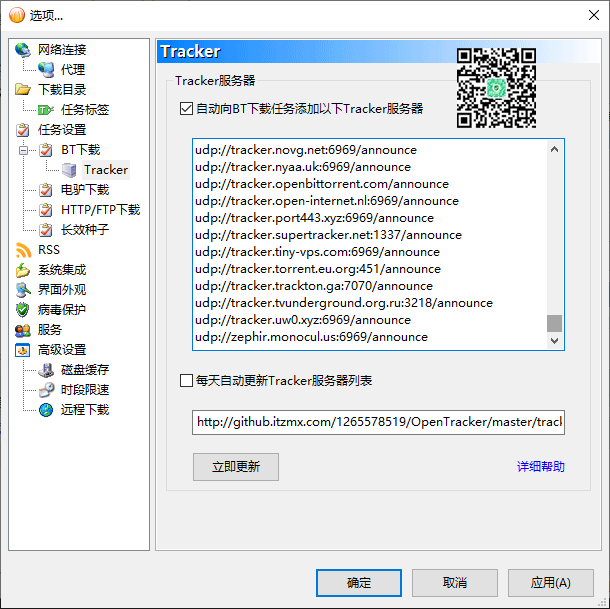Click udp://tracker.supertracker.net:1337/announce line
The height and width of the screenshot is (609, 610).
[x=328, y=235]
